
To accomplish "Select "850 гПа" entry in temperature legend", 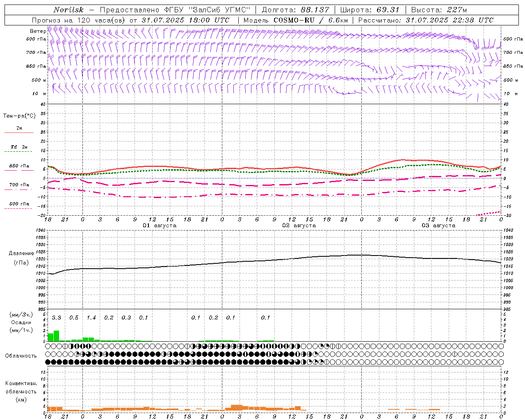I will click(x=19, y=166).
